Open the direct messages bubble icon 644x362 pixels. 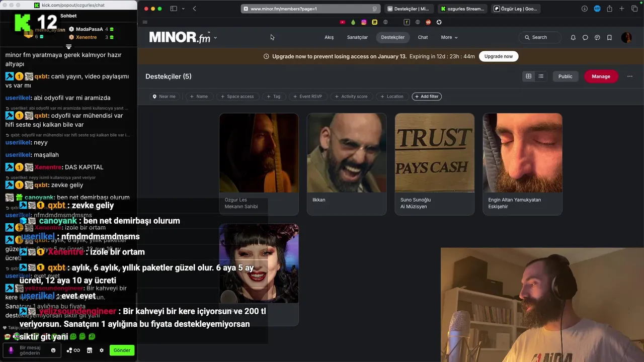585,37
